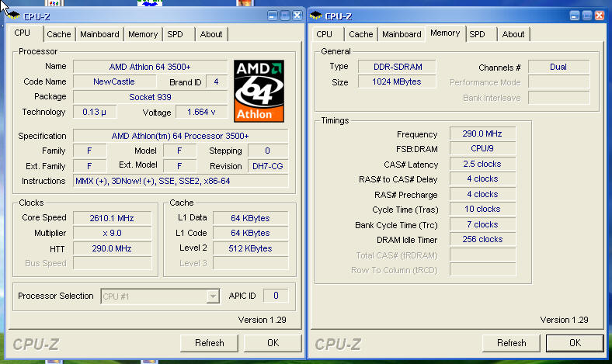Click the Brand ID value 4
Viewport: 612px width, 364px height.
coord(216,81)
